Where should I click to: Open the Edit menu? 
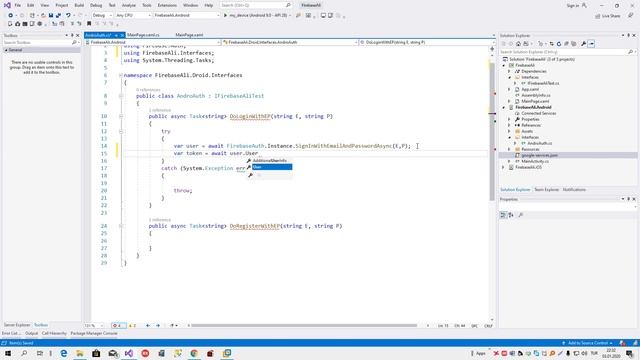coord(31,5)
